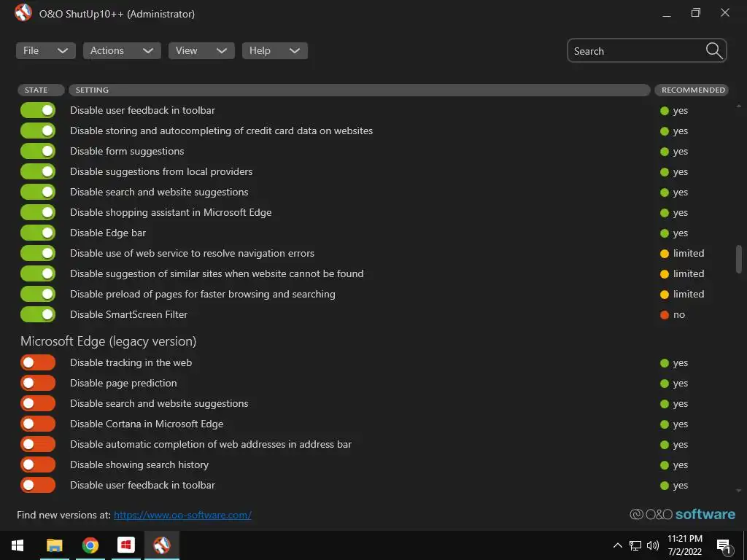
Task: Toggle the Disable Edge bar switch
Action: pos(38,233)
